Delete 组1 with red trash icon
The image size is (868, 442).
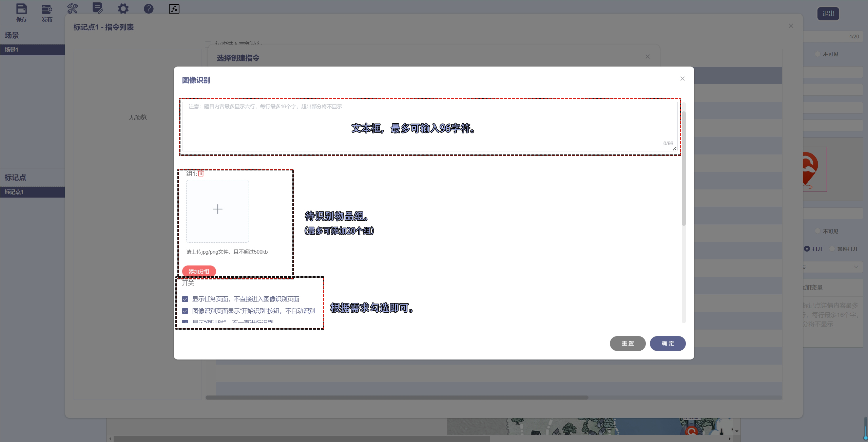click(201, 173)
